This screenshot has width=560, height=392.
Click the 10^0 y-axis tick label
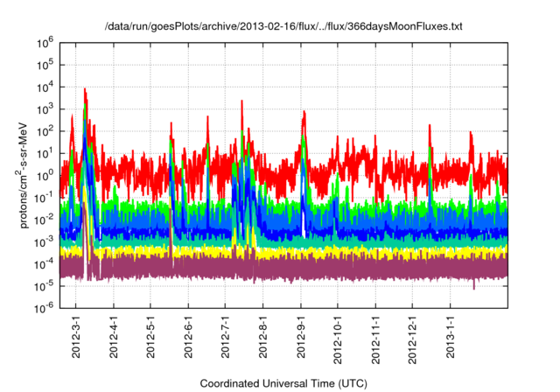(46, 174)
